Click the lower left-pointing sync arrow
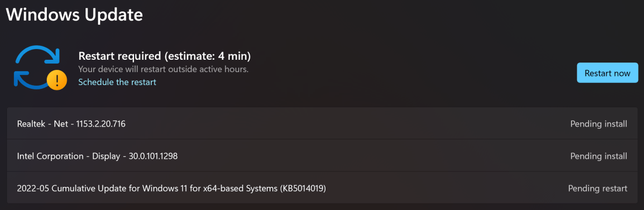644x210 pixels. click(31, 80)
